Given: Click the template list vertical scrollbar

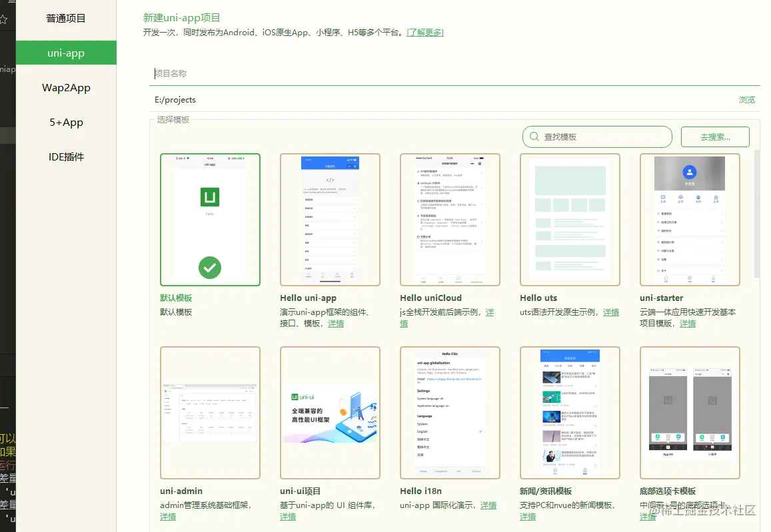Looking at the screenshot, I should pos(757,214).
